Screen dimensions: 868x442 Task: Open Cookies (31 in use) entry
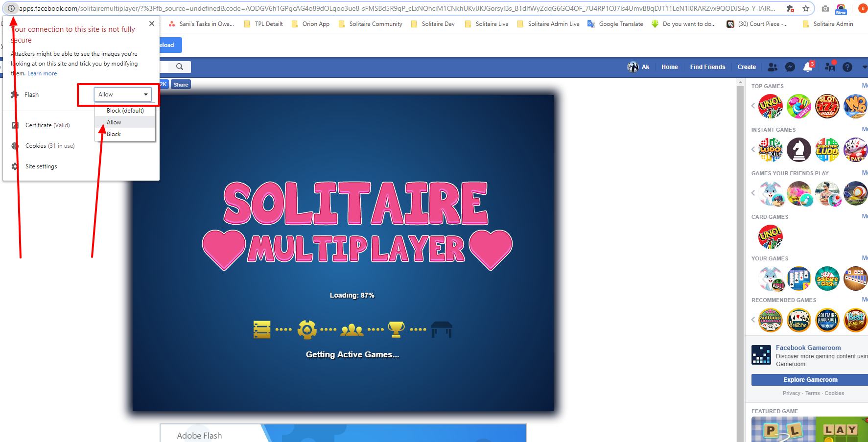[x=50, y=146]
